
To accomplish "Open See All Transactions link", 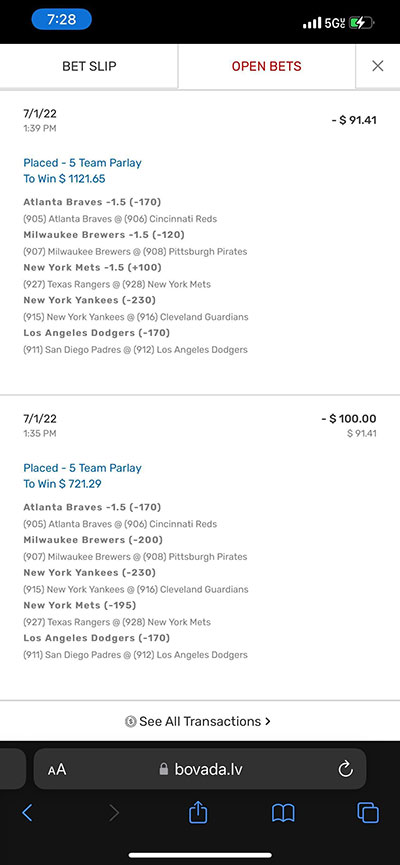I will tap(198, 722).
